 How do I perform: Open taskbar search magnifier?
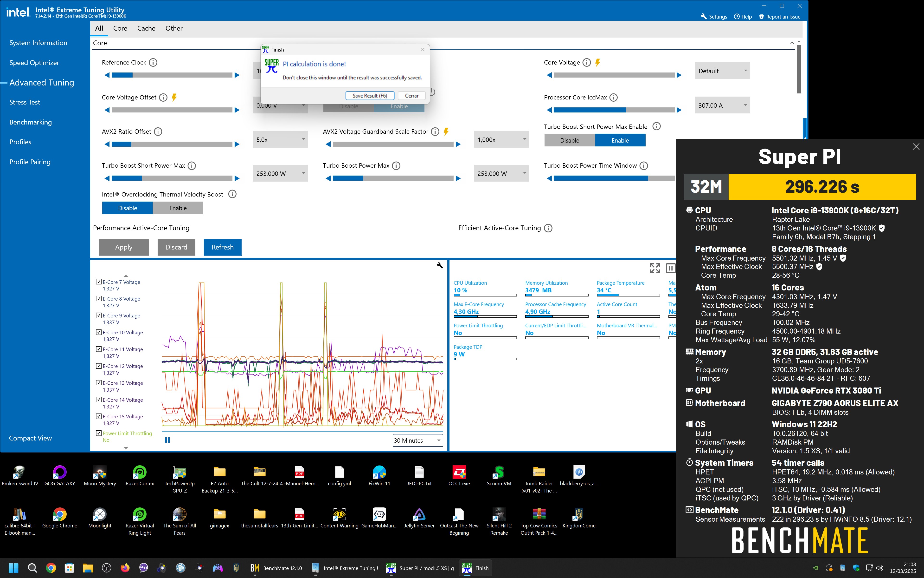pyautogui.click(x=32, y=568)
